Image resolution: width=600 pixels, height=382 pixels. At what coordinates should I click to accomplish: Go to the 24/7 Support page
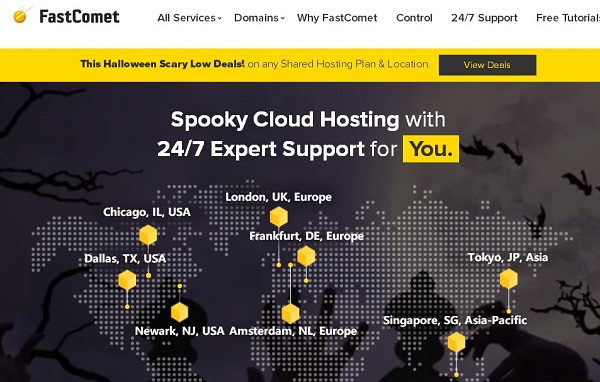click(484, 18)
